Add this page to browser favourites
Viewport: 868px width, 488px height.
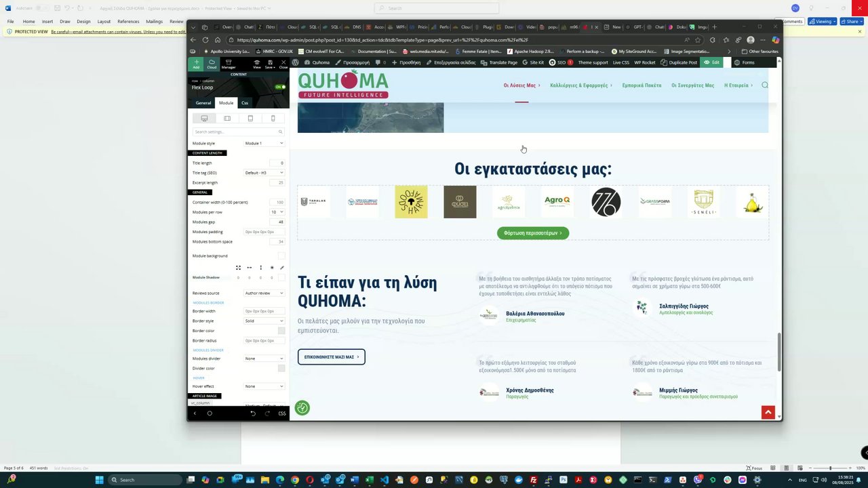698,40
